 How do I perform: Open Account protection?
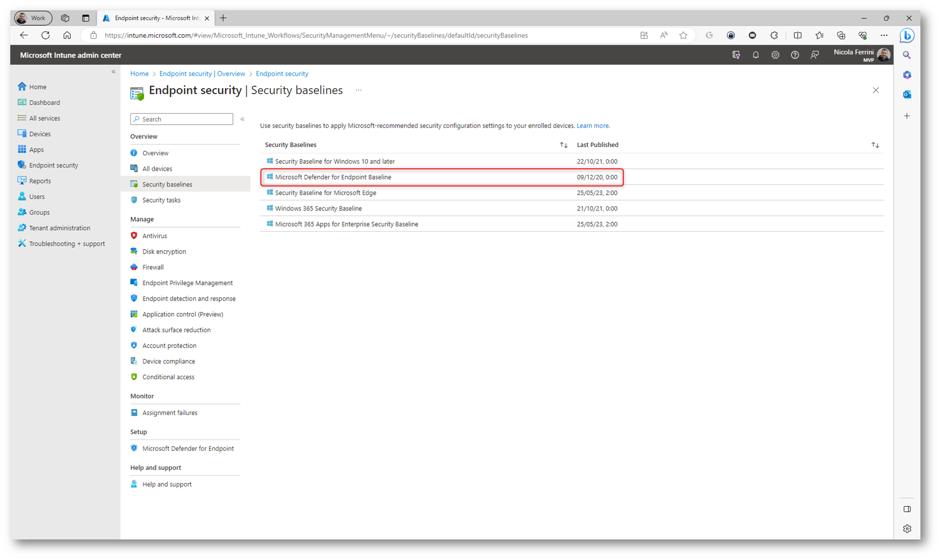[169, 345]
